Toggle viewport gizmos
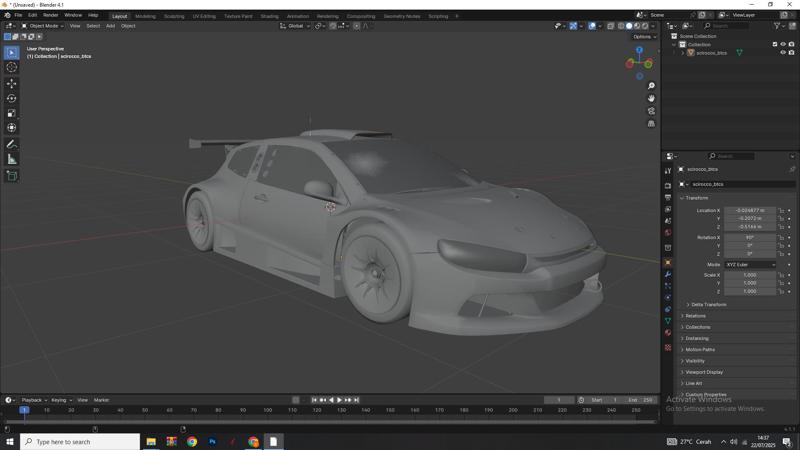Image resolution: width=800 pixels, height=450 pixels. tap(573, 26)
